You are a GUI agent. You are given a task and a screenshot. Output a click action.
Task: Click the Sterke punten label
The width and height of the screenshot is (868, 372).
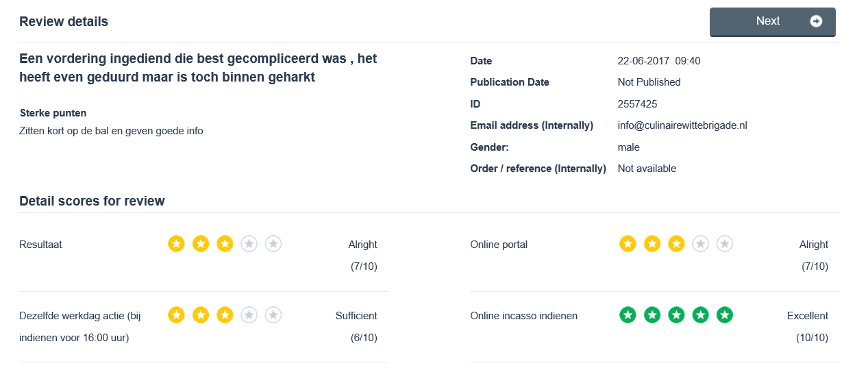(53, 113)
